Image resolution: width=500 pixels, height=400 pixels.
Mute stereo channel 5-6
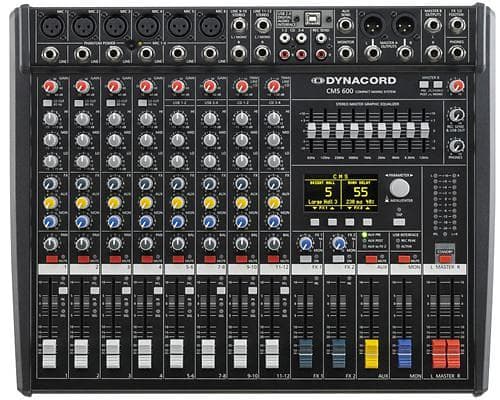[x=178, y=259]
